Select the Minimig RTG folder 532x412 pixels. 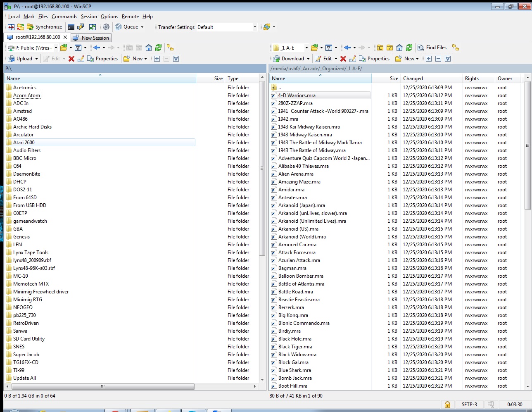click(28, 300)
